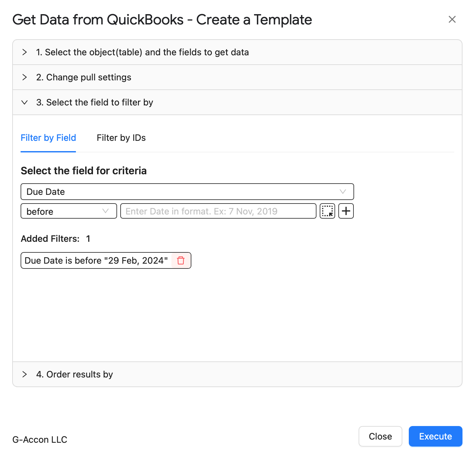Click the added filter 'Due Date is before' chip
The image size is (476, 463).
click(96, 260)
